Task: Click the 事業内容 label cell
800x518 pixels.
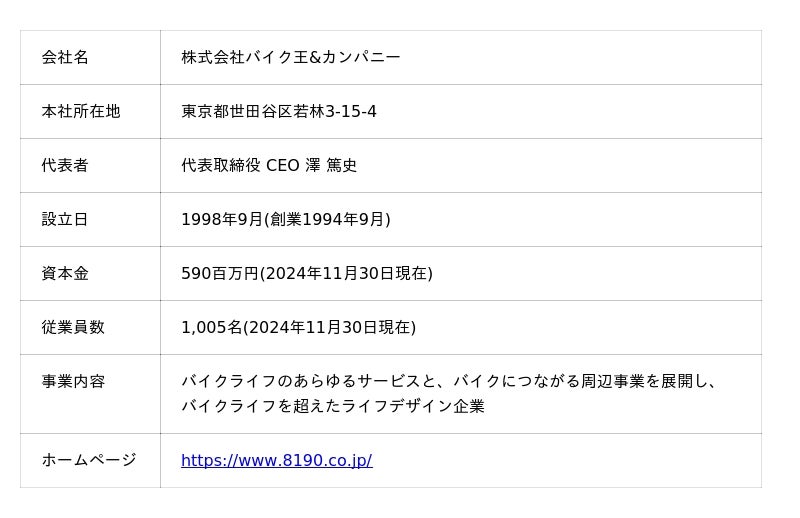Action: point(72,382)
